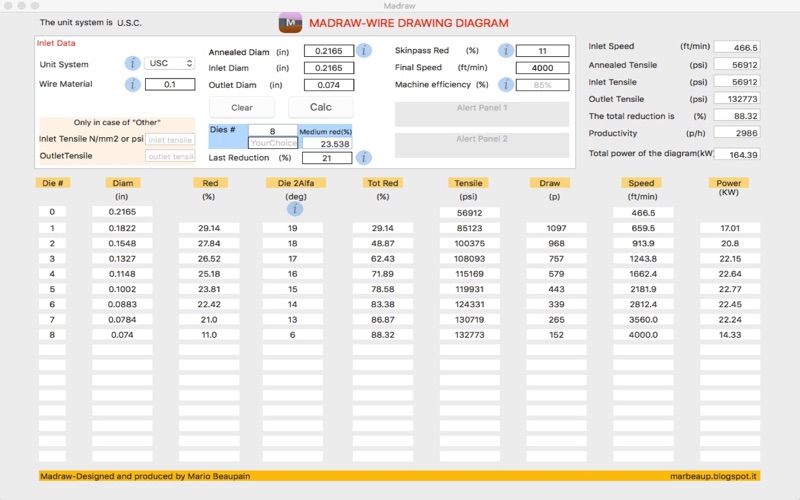Click the Inlet Speed value 466.5 at top right
This screenshot has width=800, height=500.
pyautogui.click(x=737, y=47)
